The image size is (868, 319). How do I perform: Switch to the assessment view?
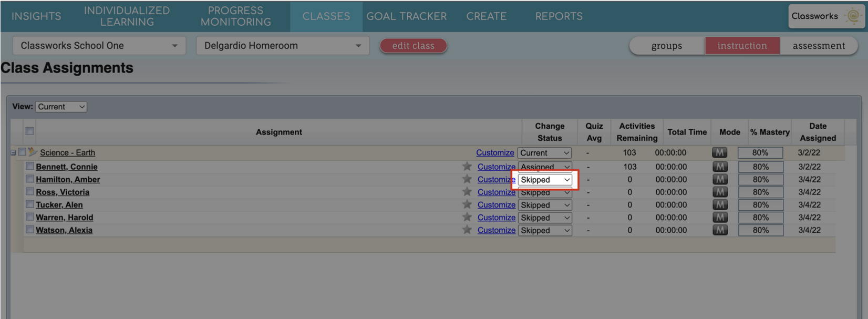(x=819, y=46)
